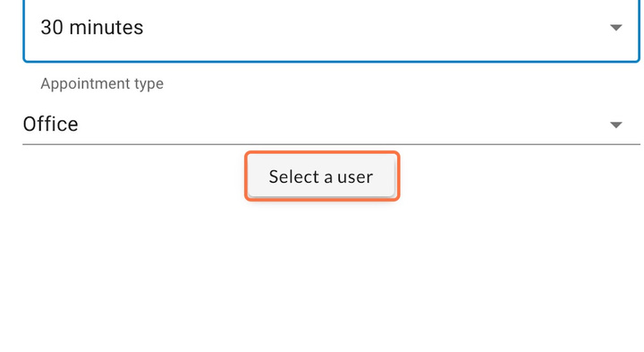The image size is (644, 352).
Task: Click the 'minutes' word in the duration field
Action: [106, 28]
